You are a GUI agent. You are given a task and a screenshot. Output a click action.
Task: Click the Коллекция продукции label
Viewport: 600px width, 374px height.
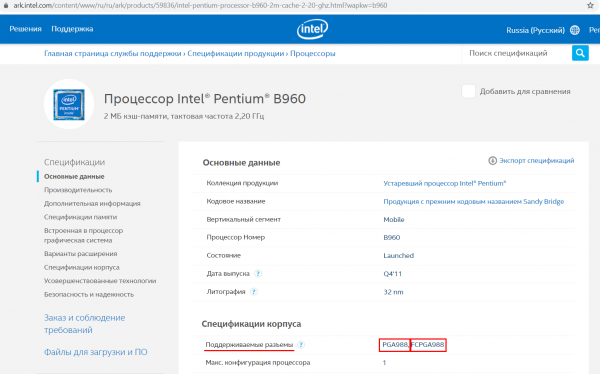pyautogui.click(x=242, y=183)
